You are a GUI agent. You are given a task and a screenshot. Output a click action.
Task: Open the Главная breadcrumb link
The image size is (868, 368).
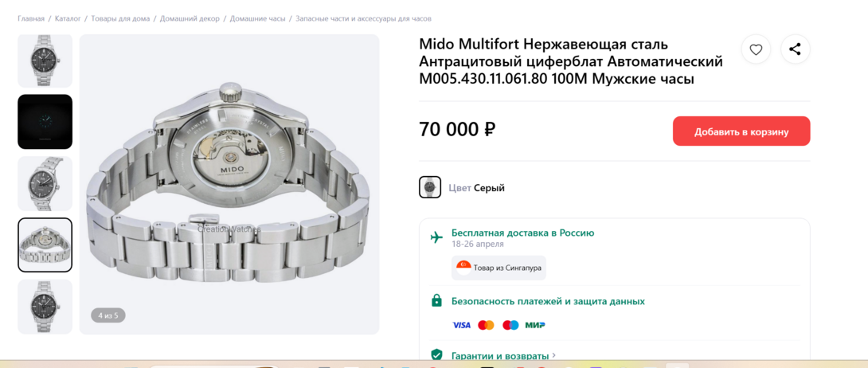point(31,19)
